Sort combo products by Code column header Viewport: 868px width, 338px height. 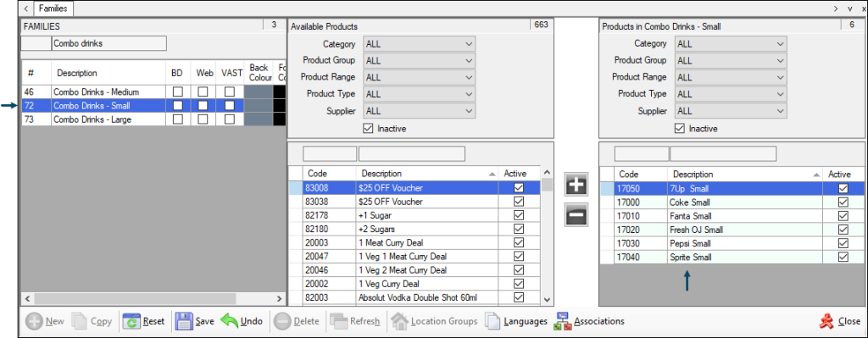tap(641, 175)
